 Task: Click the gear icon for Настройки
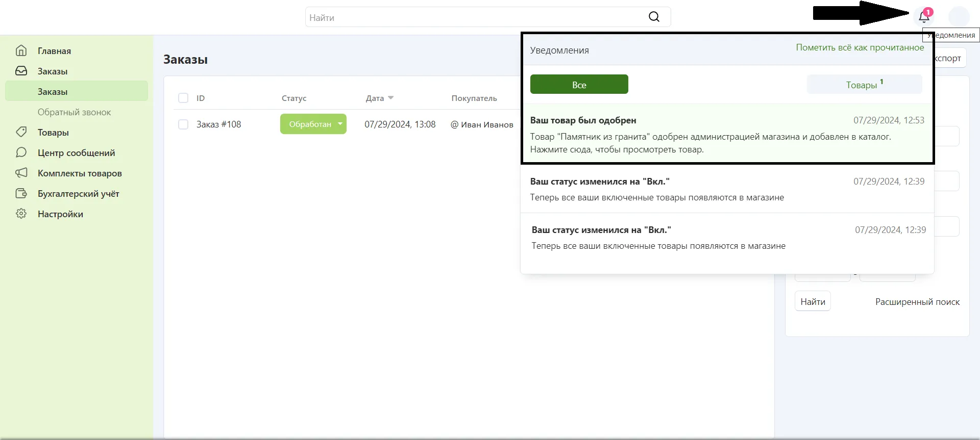click(x=21, y=214)
